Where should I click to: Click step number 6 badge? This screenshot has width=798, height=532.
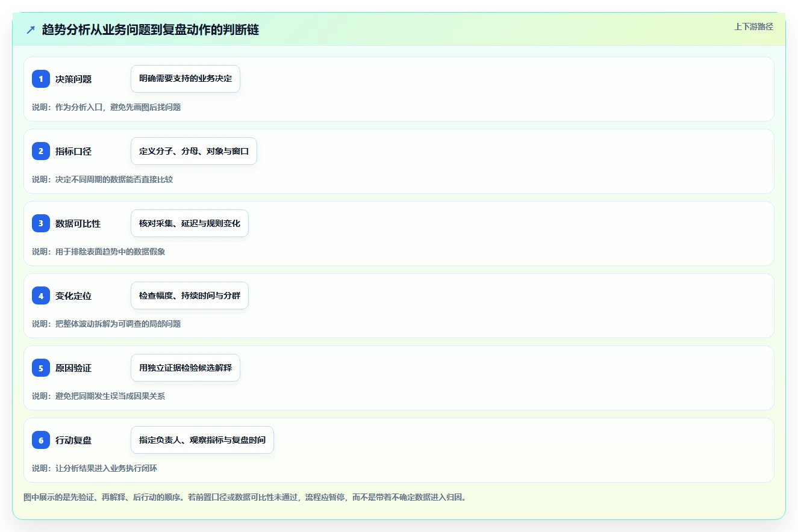tap(41, 440)
